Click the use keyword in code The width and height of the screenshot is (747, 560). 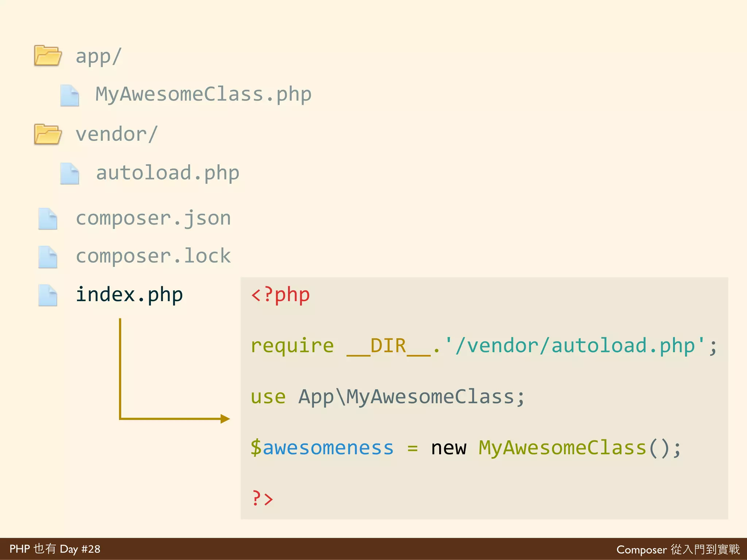[x=268, y=397]
